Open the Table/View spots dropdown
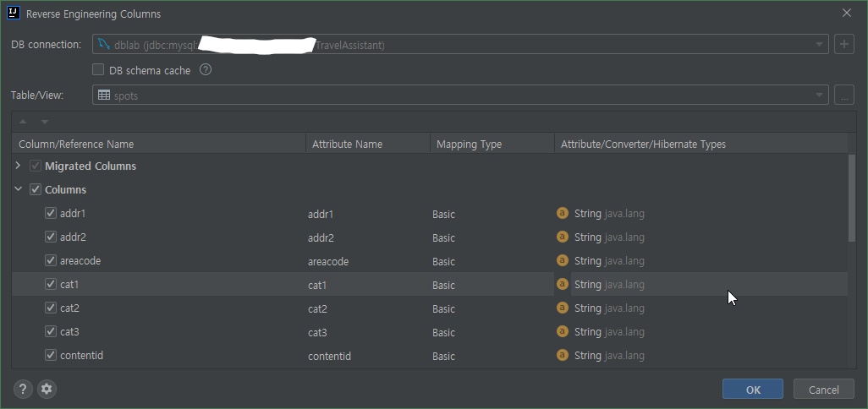This screenshot has width=868, height=409. (x=819, y=95)
